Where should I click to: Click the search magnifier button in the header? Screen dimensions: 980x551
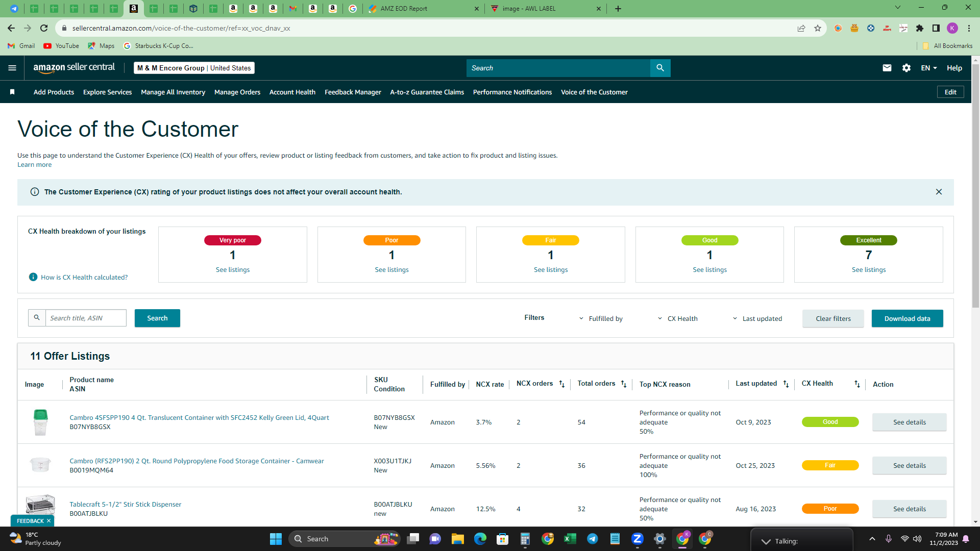click(x=660, y=68)
